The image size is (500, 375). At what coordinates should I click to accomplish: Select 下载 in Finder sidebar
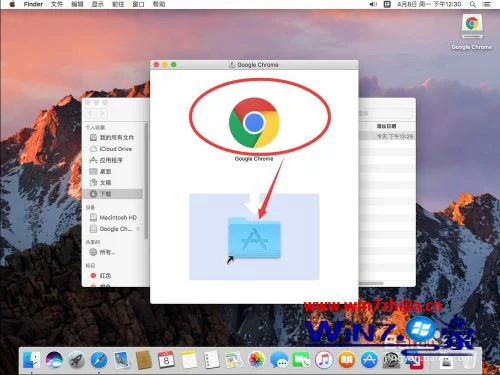pos(113,194)
